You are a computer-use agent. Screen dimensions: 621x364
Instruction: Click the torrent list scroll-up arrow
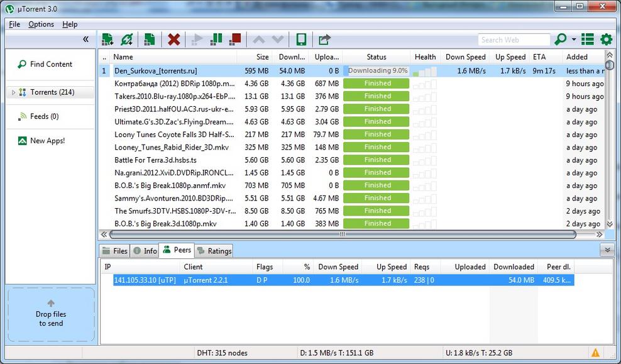(610, 55)
